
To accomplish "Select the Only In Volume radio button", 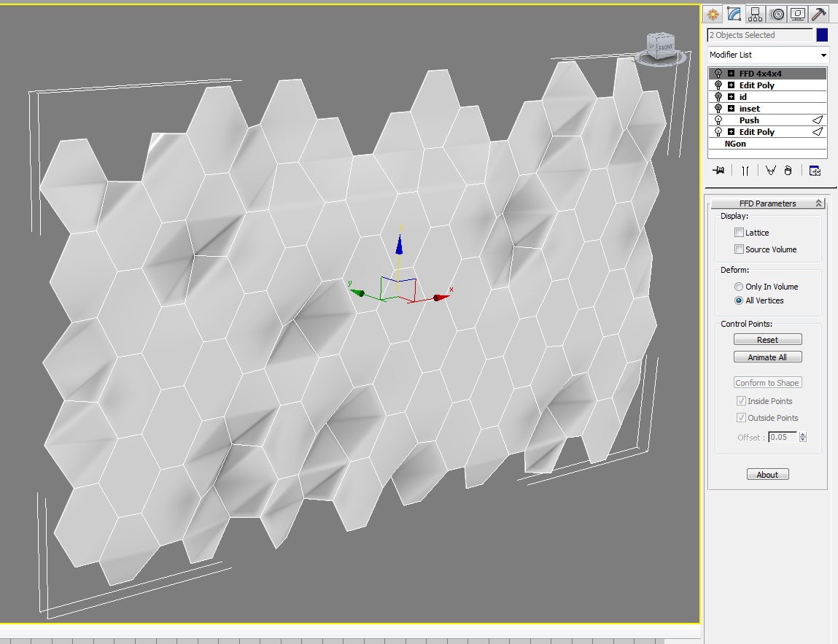I will coord(739,287).
